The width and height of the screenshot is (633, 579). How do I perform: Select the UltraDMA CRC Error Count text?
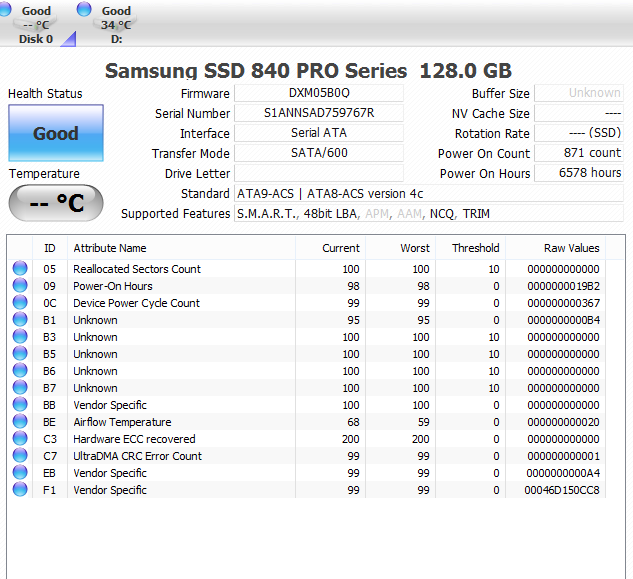pos(137,456)
